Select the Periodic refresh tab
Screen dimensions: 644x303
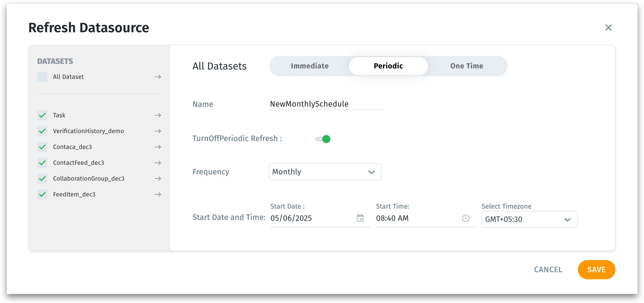click(x=388, y=66)
